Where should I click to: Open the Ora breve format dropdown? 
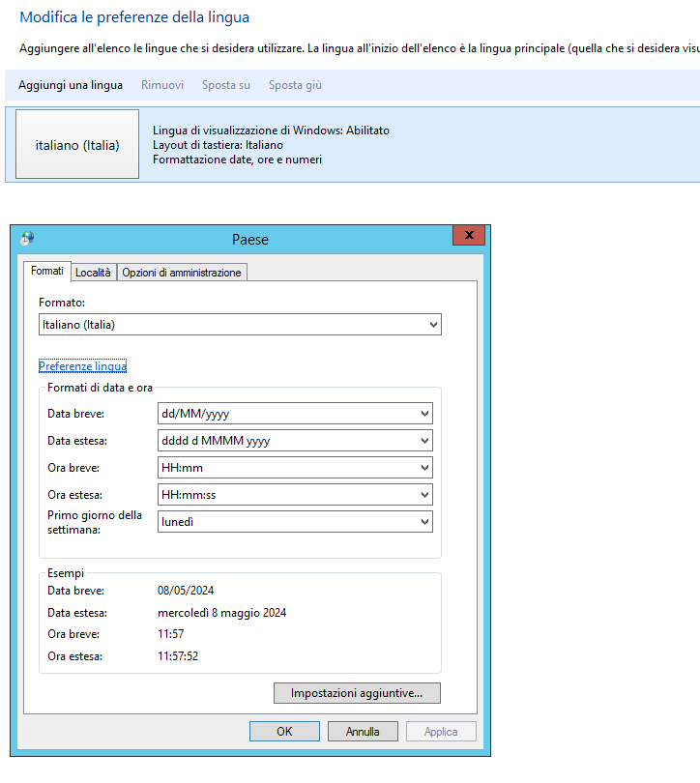pyautogui.click(x=295, y=468)
